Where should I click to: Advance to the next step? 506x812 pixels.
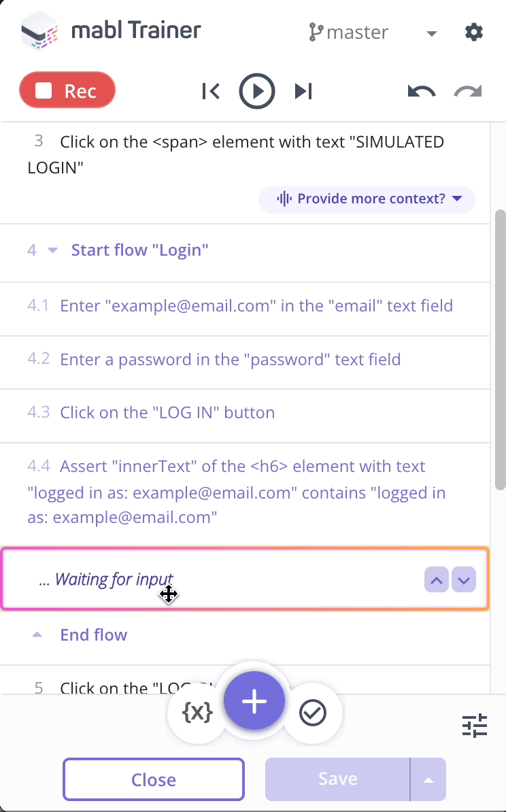pyautogui.click(x=303, y=91)
